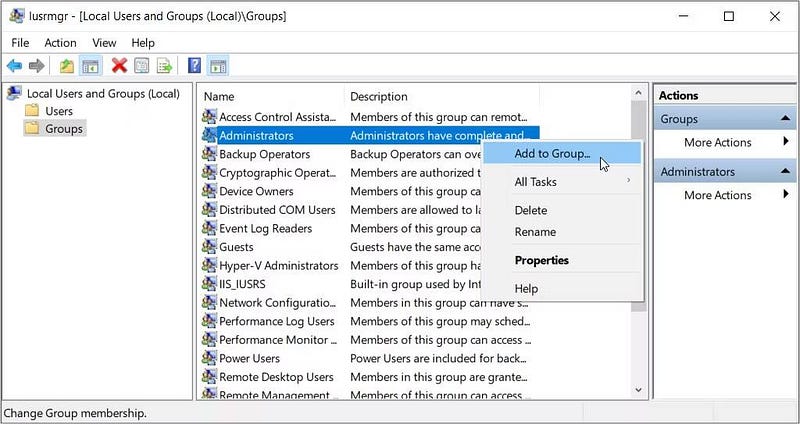The width and height of the screenshot is (800, 424).
Task: Click the Users folder icon in tree
Action: (x=32, y=110)
